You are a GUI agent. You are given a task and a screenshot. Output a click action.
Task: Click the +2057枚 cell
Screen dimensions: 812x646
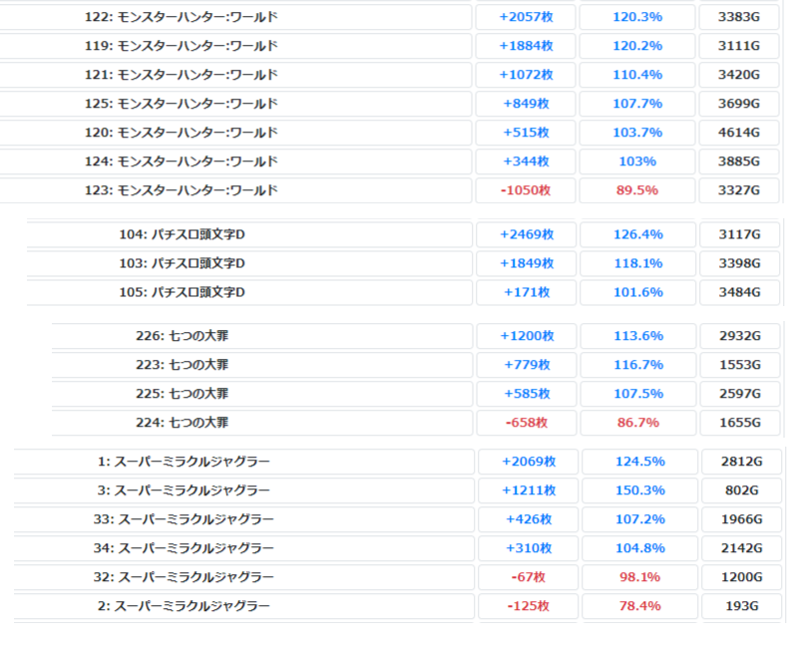click(526, 17)
